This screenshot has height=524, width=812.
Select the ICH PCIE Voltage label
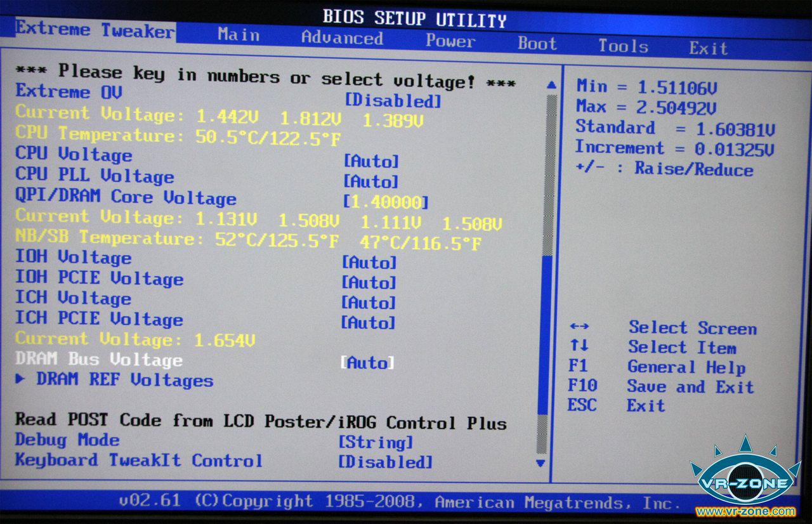[100, 319]
